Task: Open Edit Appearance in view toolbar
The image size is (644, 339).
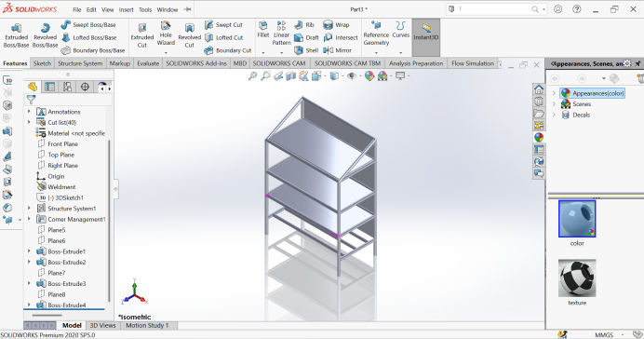Action: click(369, 76)
